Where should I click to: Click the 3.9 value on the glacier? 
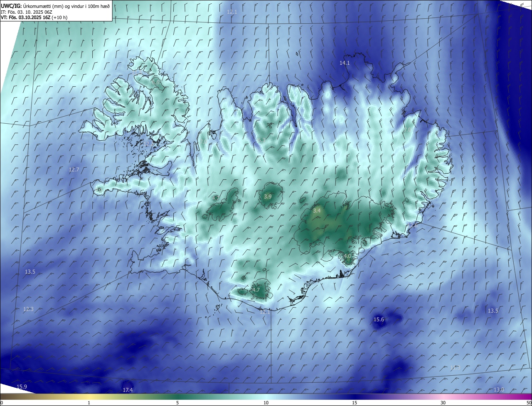268,196
